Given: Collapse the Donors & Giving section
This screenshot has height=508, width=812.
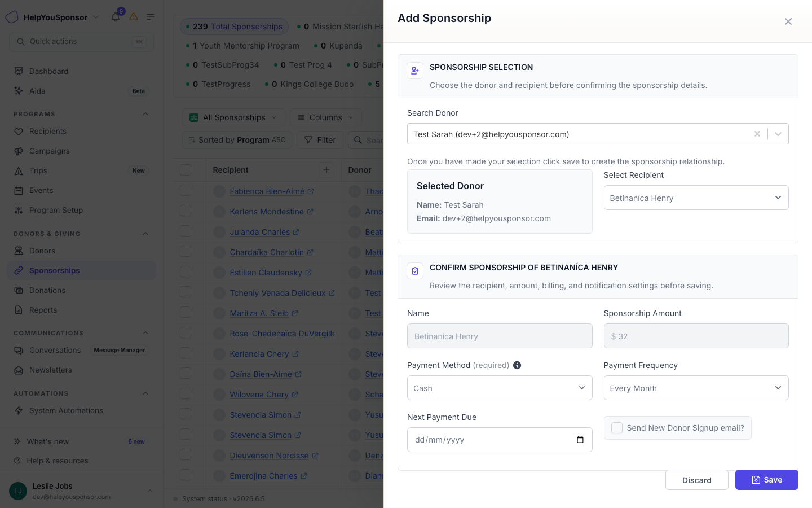Looking at the screenshot, I should coord(145,234).
